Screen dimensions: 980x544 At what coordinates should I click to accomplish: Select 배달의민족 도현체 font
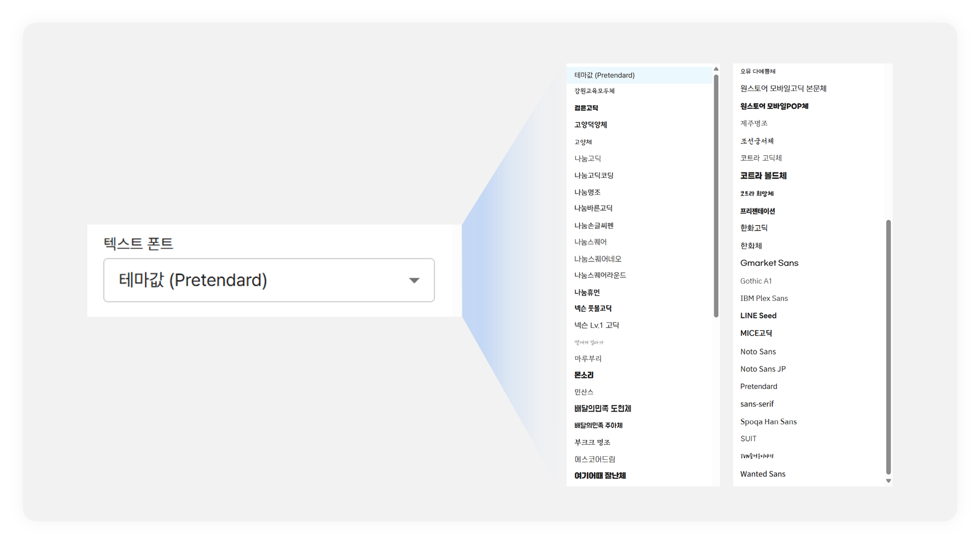602,408
